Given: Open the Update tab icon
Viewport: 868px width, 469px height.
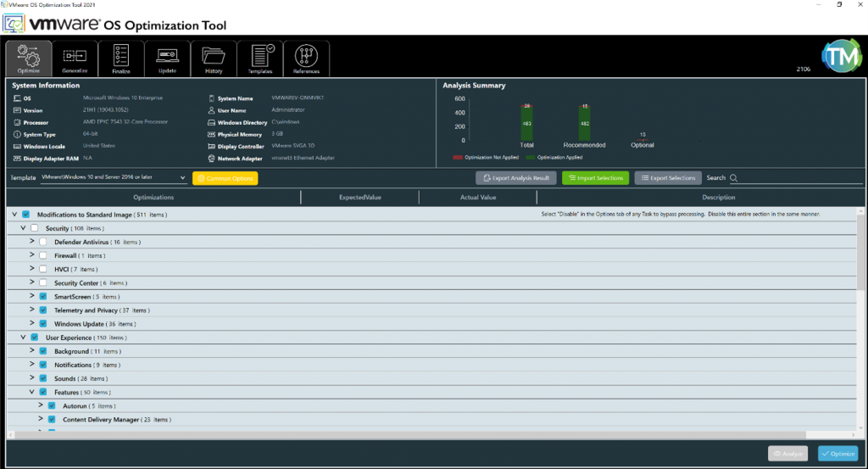Looking at the screenshot, I should point(167,56).
